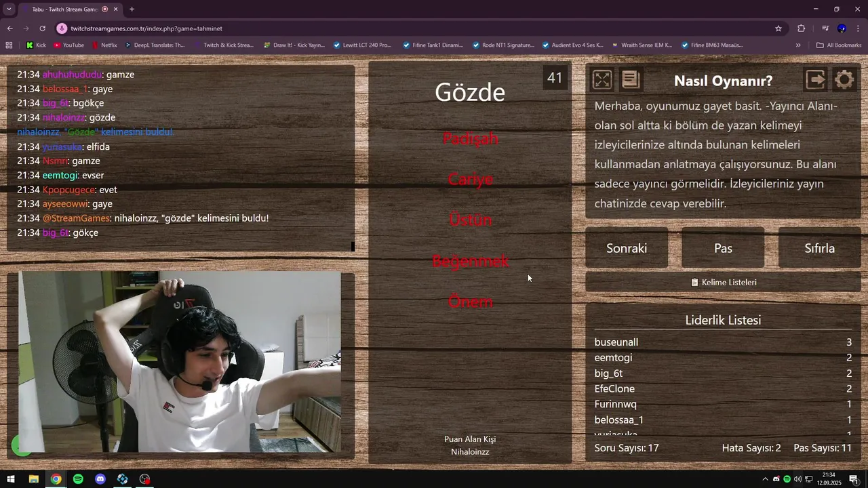Open Kelime Listeleri word lists
The height and width of the screenshot is (488, 868).
pyautogui.click(x=723, y=282)
